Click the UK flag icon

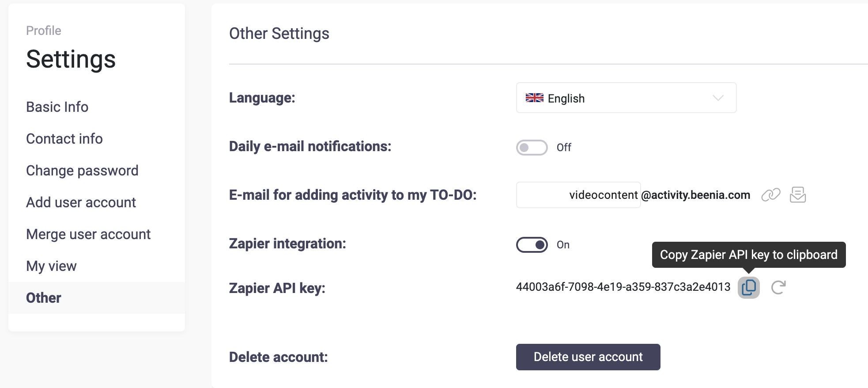534,98
